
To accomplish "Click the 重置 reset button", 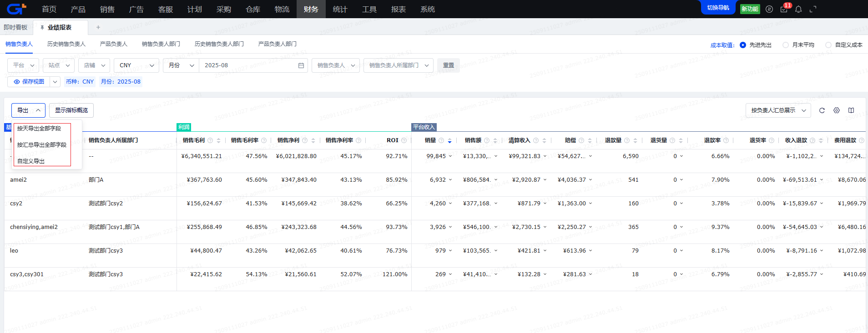I will coord(449,65).
